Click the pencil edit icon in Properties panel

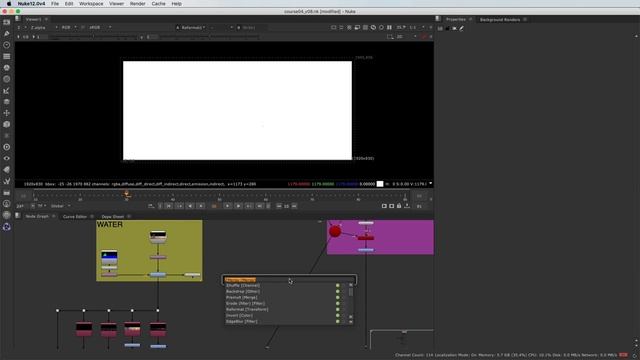[x=462, y=28]
